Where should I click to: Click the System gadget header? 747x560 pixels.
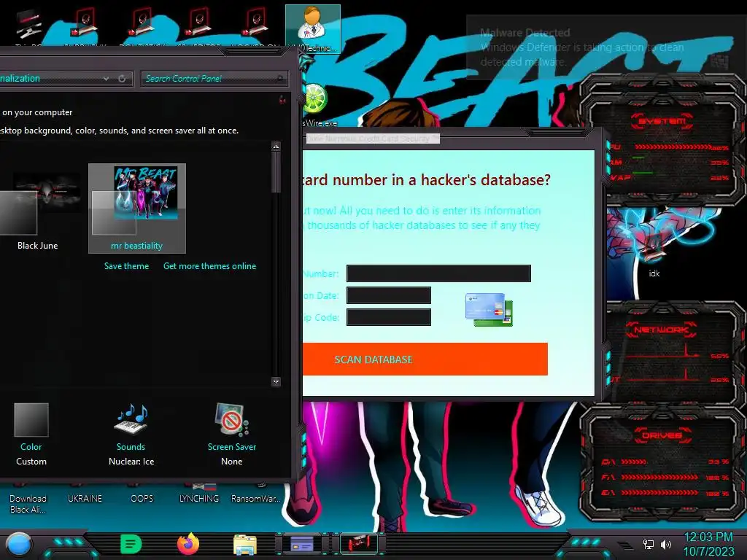click(662, 121)
